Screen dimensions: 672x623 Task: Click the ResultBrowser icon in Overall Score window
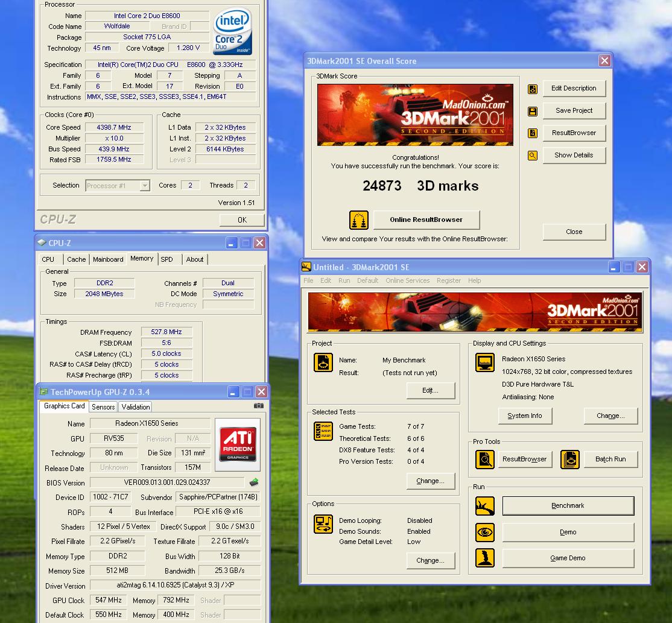click(532, 133)
